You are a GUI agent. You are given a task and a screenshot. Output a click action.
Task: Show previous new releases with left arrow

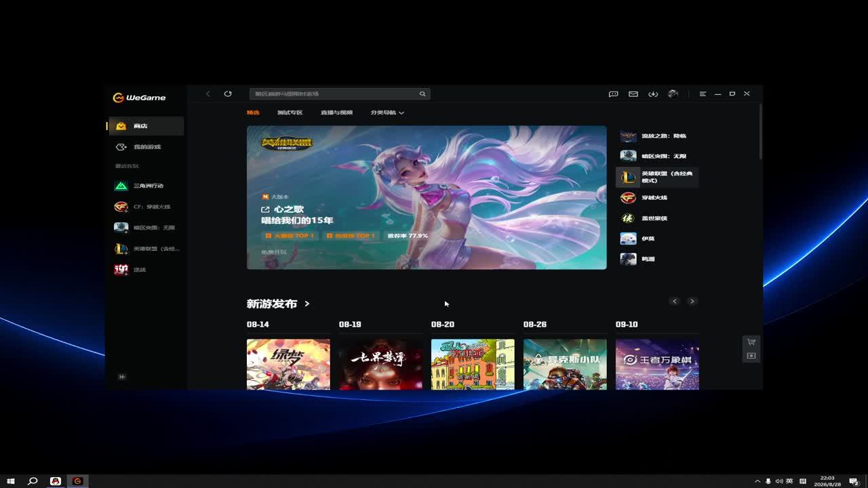point(675,301)
